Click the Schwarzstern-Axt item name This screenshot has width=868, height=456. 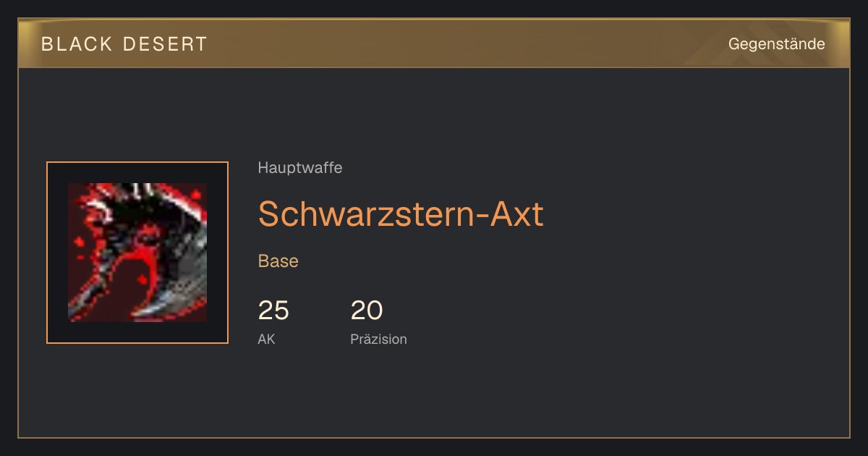pos(401,214)
